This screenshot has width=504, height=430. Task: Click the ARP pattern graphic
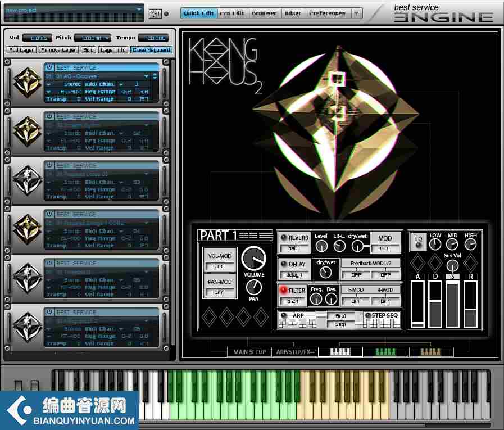(297, 323)
